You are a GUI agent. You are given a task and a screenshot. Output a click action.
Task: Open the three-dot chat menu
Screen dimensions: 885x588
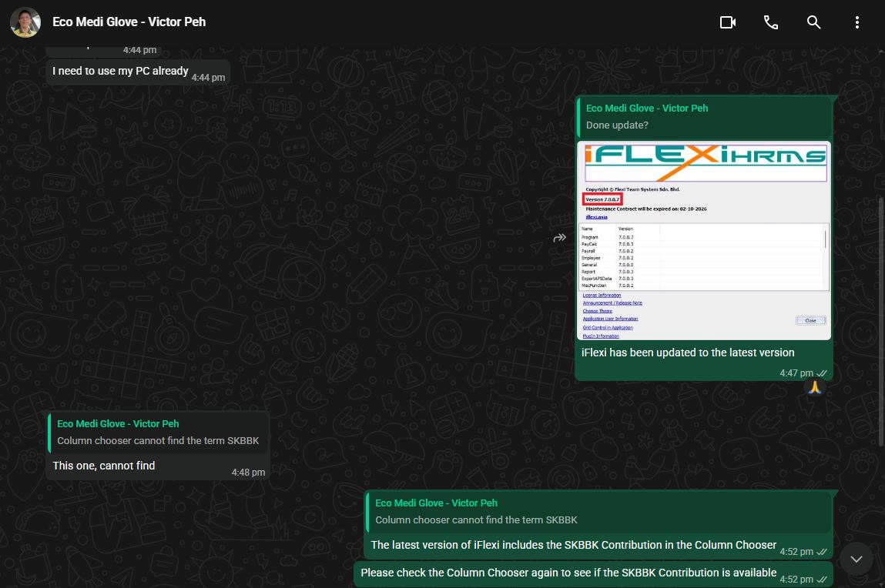(x=857, y=22)
